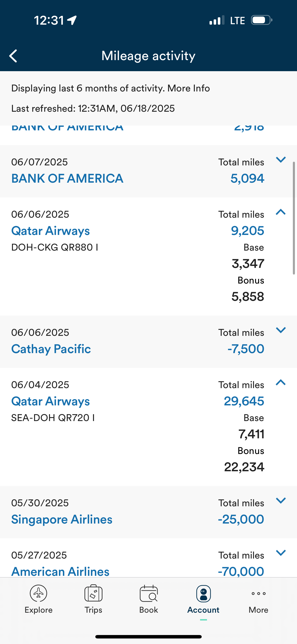Tap the Book calendar icon

tap(148, 593)
